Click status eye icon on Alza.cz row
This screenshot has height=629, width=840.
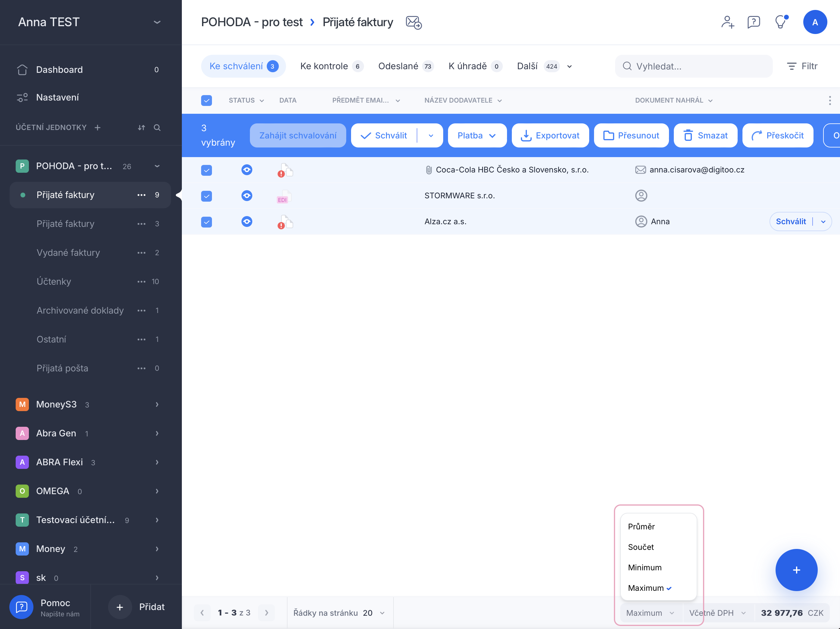(x=247, y=221)
